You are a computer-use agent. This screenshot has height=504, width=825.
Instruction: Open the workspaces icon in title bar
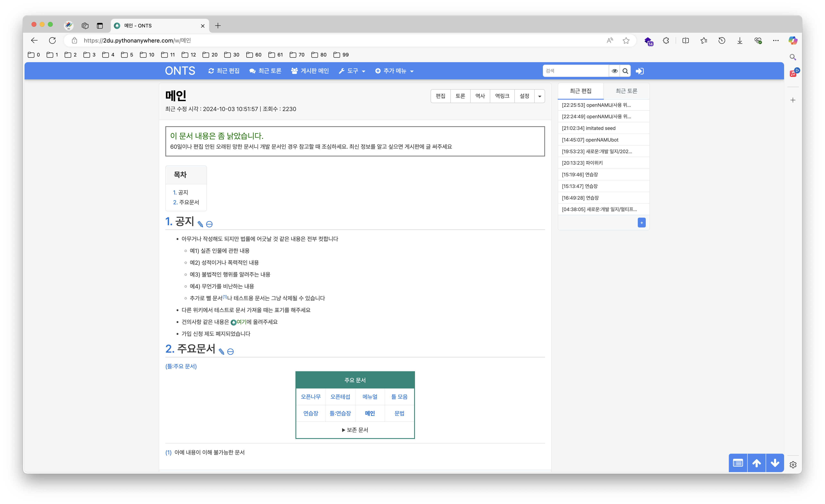pos(85,25)
